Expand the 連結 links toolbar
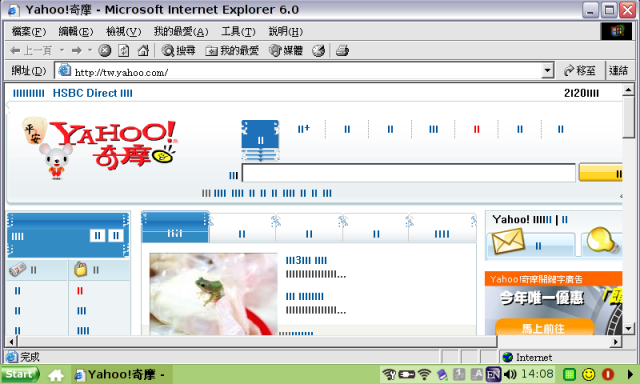640x384 pixels. pos(618,71)
